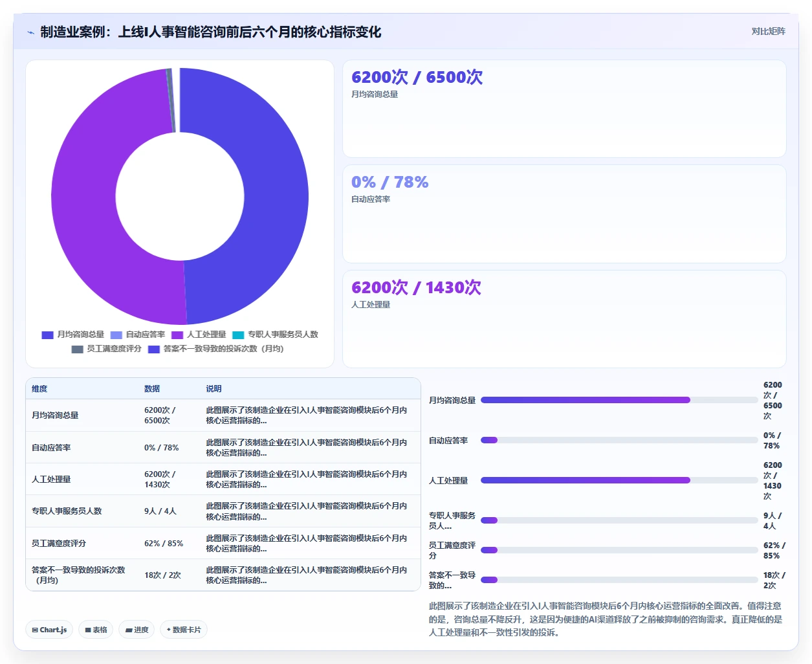Toggle 自动应答率 legend color swatch

[116, 335]
